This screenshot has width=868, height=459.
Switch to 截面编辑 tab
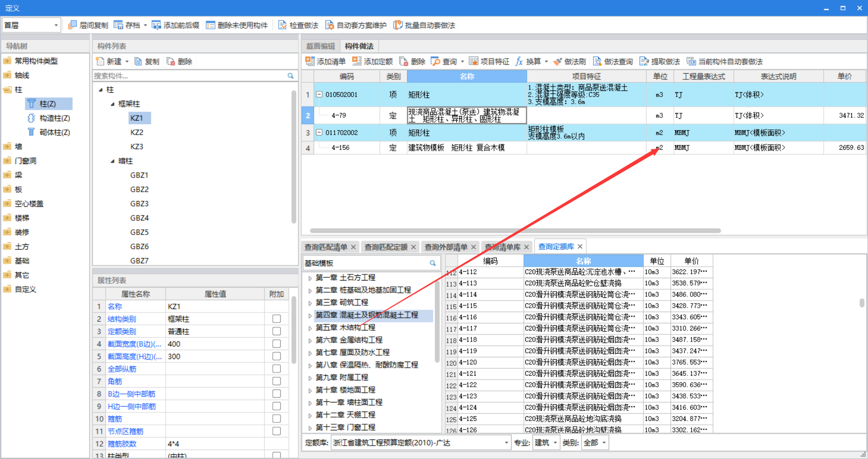[x=320, y=46]
